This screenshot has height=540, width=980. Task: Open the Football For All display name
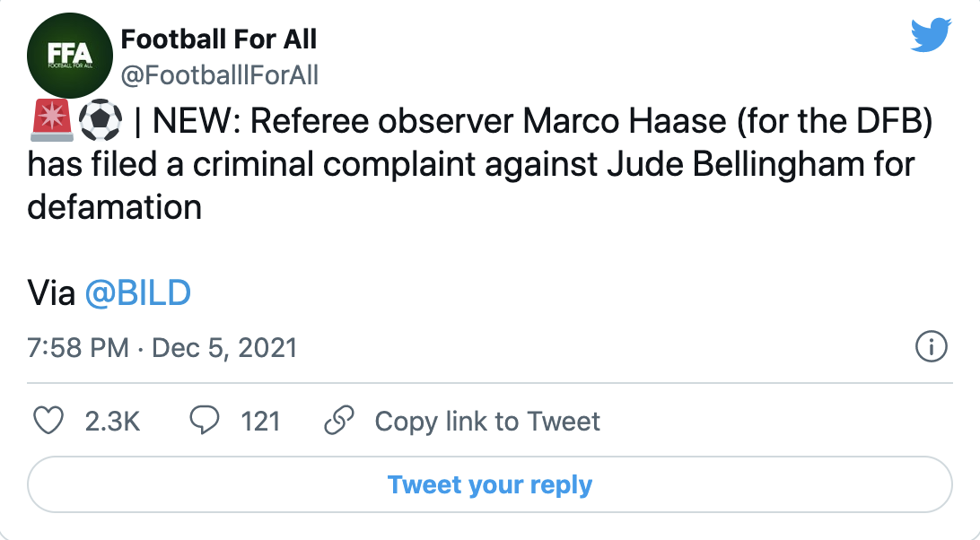pos(218,39)
